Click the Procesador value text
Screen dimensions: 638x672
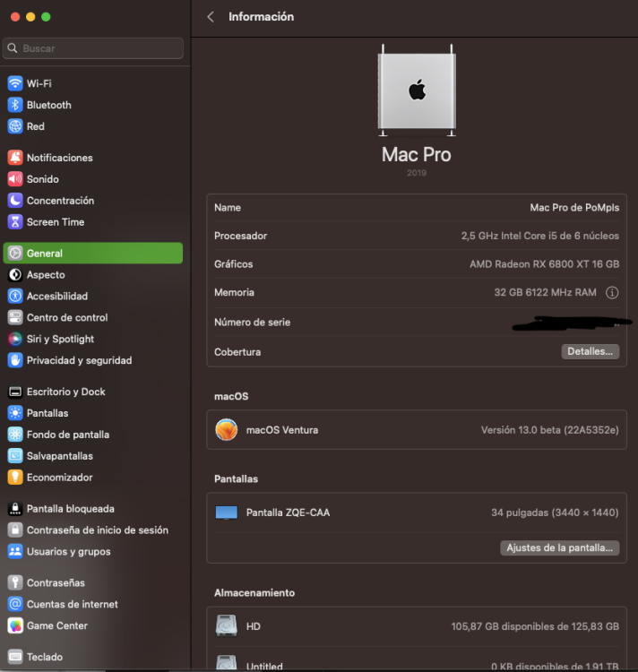click(539, 236)
